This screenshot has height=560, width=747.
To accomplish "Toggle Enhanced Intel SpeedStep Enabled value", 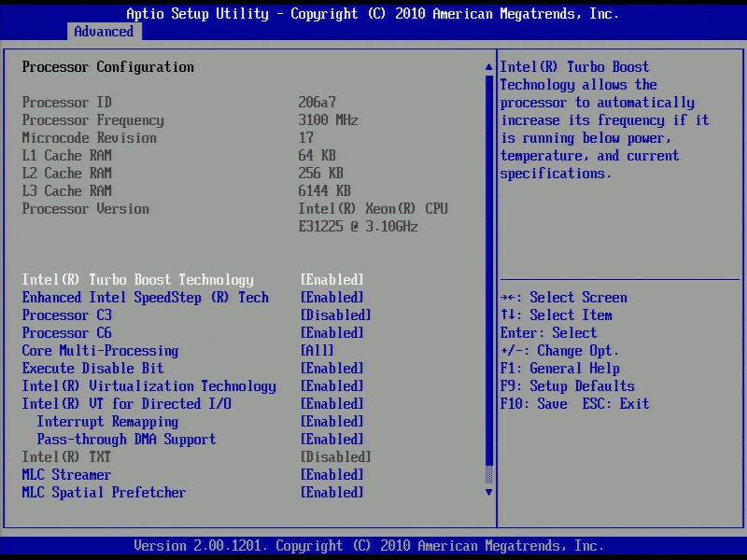I will point(331,298).
